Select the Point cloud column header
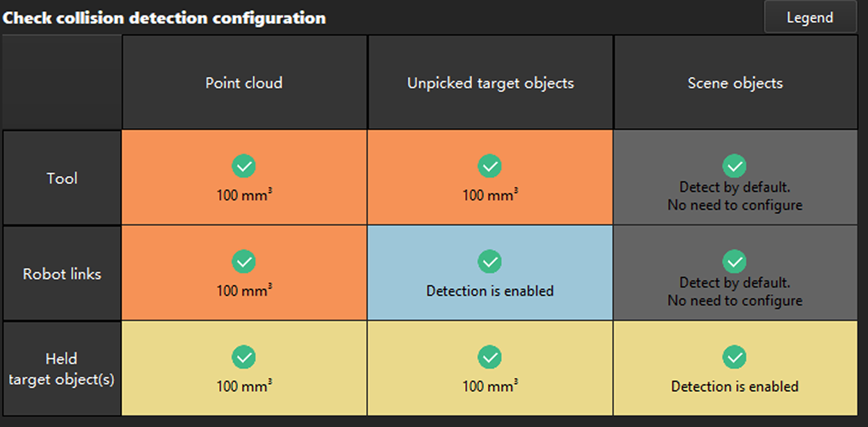868x427 pixels. click(244, 83)
